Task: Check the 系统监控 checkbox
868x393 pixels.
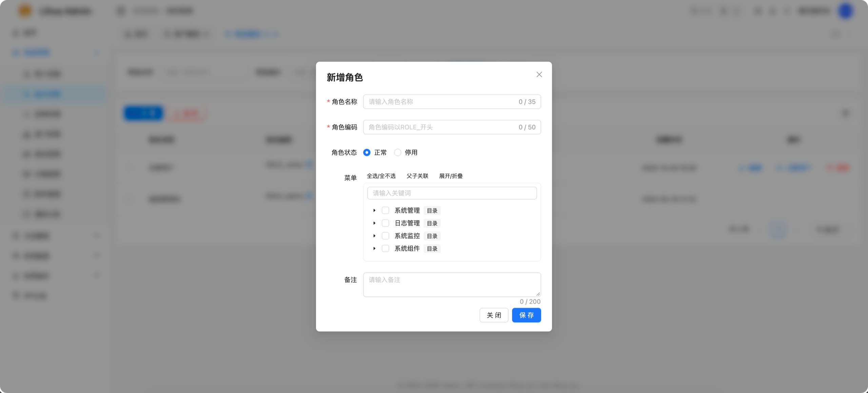Action: [x=385, y=236]
